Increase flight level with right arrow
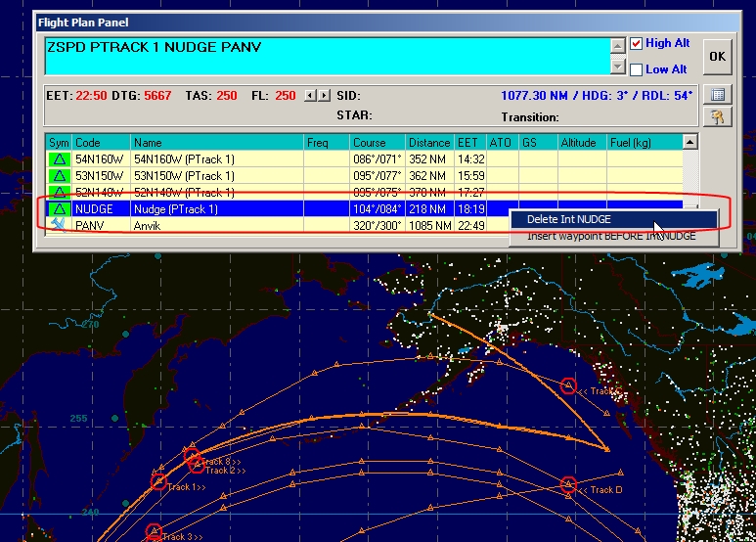Viewport: 756px width, 542px height. click(x=325, y=96)
